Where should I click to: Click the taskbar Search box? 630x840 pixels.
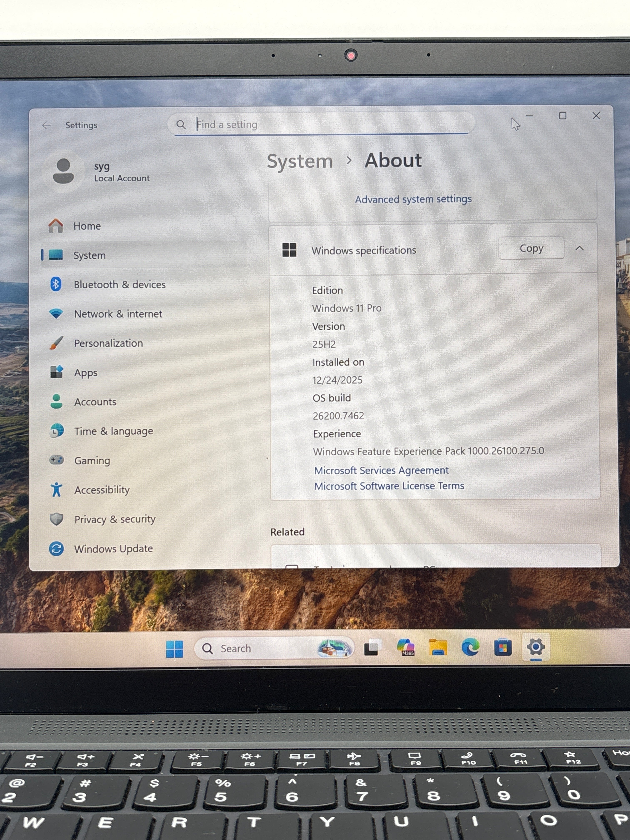(274, 648)
